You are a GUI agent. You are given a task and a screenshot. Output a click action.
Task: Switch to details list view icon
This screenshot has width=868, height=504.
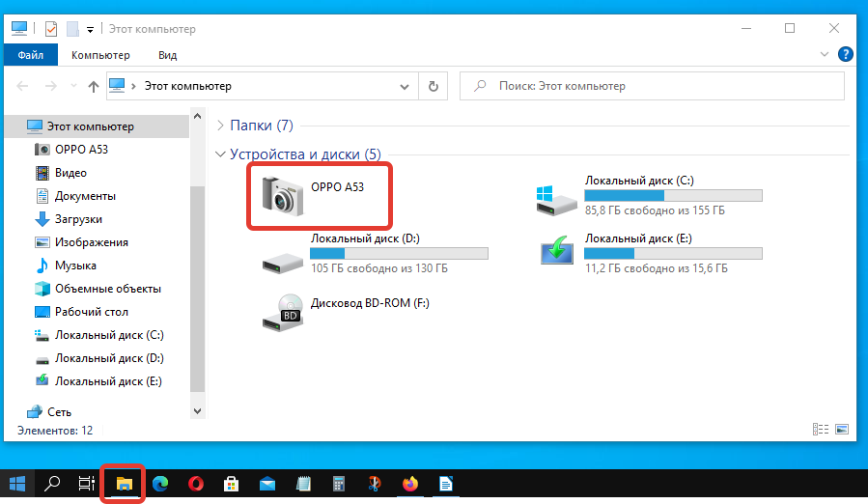point(821,430)
